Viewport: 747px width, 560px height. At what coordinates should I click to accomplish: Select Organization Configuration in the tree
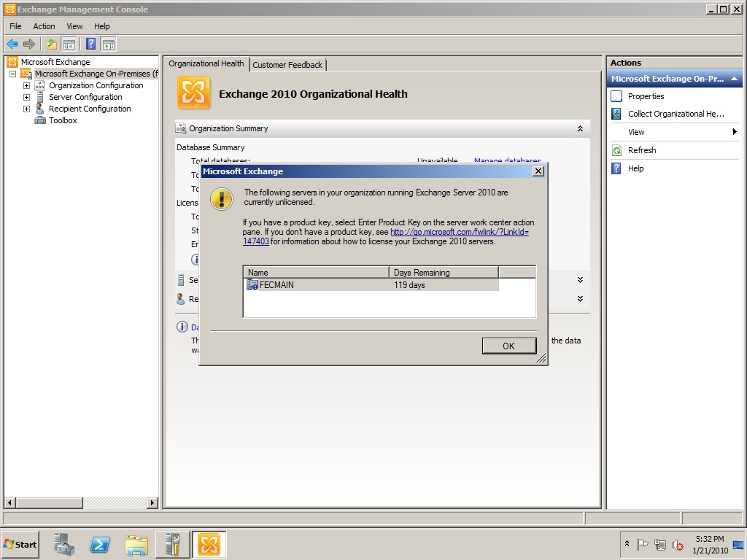(96, 85)
